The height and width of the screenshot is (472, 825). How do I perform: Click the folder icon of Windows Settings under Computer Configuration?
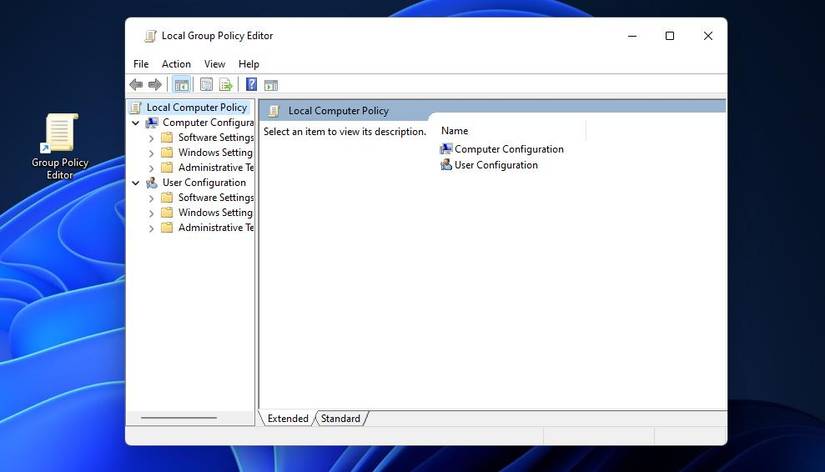(167, 153)
